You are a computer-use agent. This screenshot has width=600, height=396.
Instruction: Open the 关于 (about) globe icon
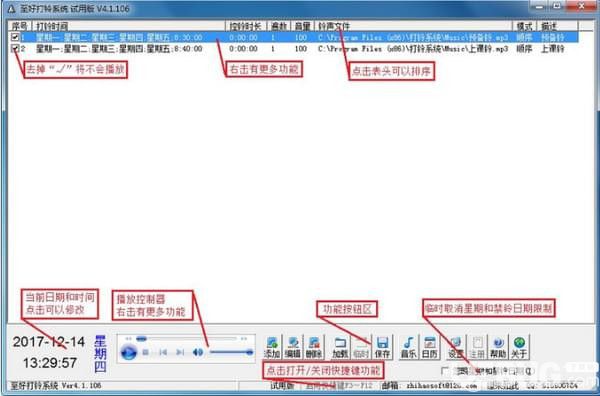tap(519, 347)
